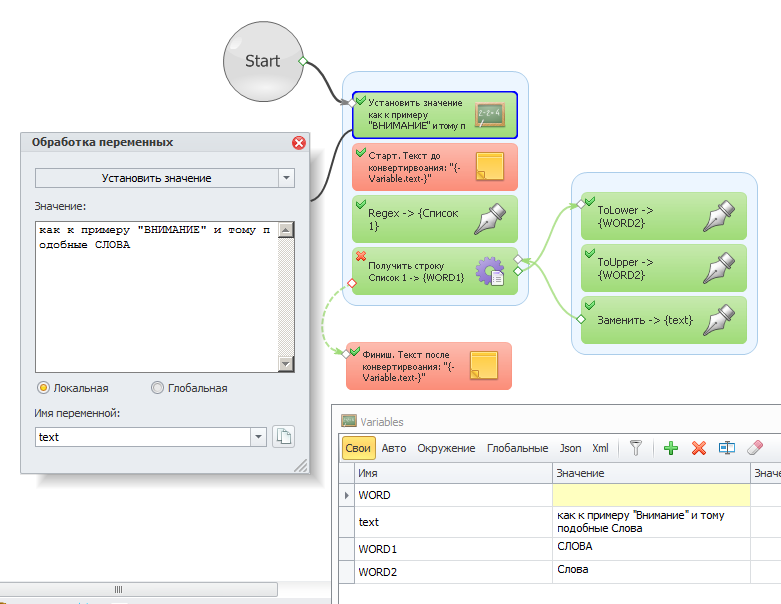Viewport: 781px width, 604px height.
Task: Click the eraser clear icon in Variables toolbar
Action: tap(755, 448)
